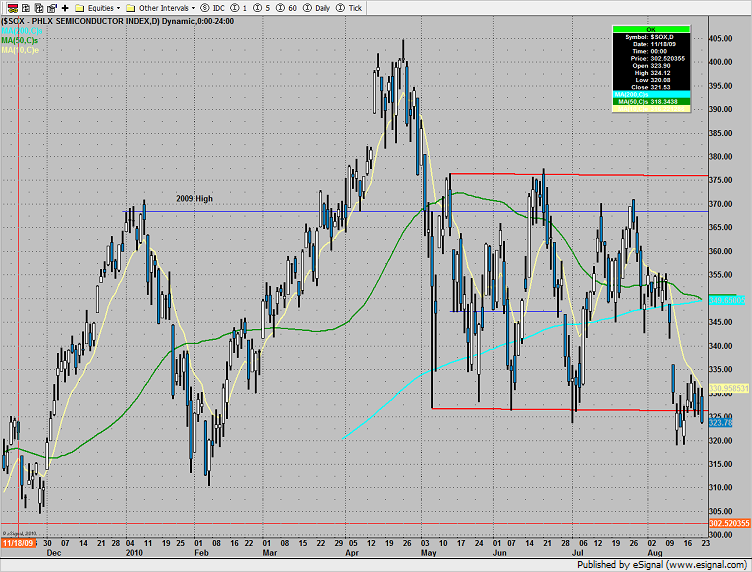752x572 pixels.
Task: Click the Price 302.520355 row in data window
Action: 651,58
